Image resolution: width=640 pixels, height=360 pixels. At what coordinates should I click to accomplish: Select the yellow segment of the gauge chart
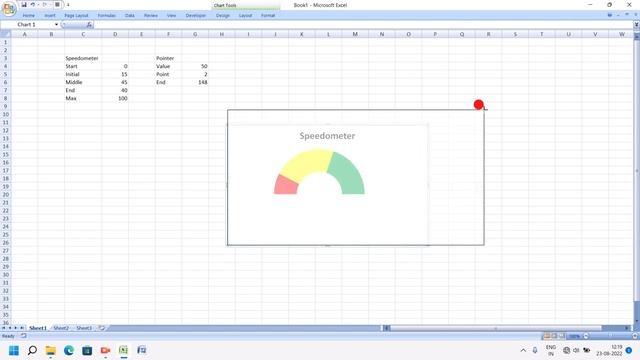coord(307,164)
